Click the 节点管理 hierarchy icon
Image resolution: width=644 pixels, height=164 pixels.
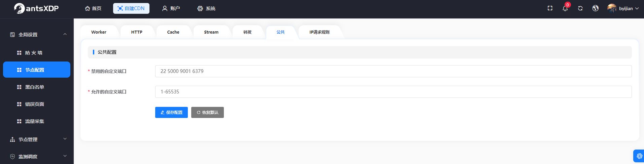pos(12,139)
